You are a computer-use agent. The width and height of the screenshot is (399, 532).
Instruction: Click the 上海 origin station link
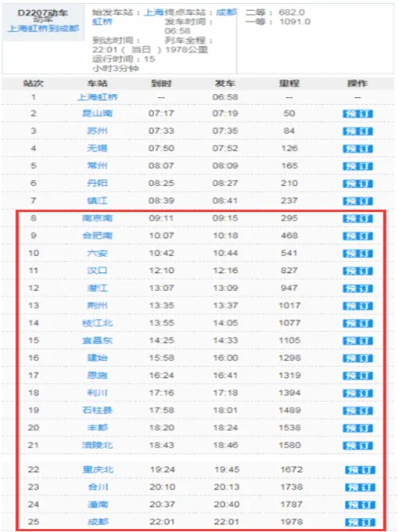154,13
